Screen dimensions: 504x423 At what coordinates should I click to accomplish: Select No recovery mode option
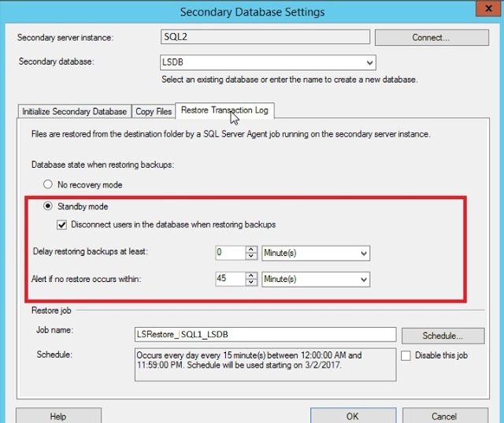[x=48, y=184]
